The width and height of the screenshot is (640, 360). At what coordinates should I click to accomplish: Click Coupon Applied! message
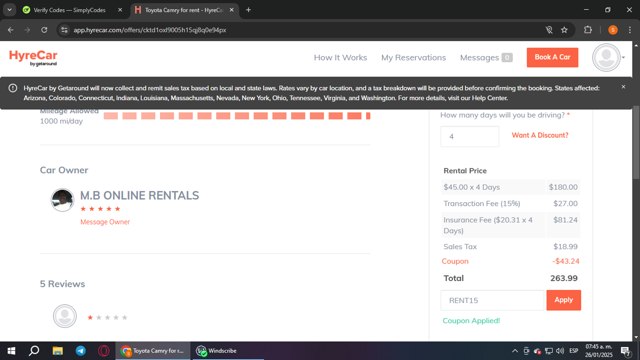(x=471, y=320)
